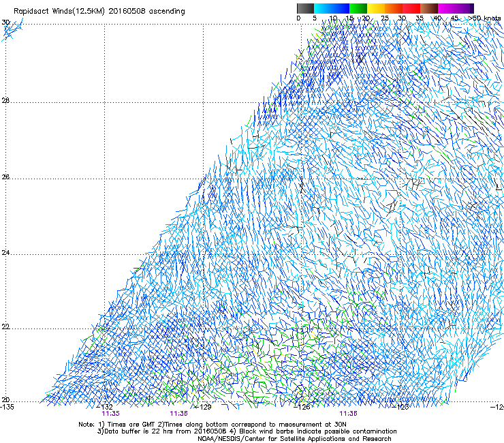Image resolution: width=504 pixels, height=443 pixels.
Task: Select the orange 25-30 knots legend segment
Action: [394, 8]
